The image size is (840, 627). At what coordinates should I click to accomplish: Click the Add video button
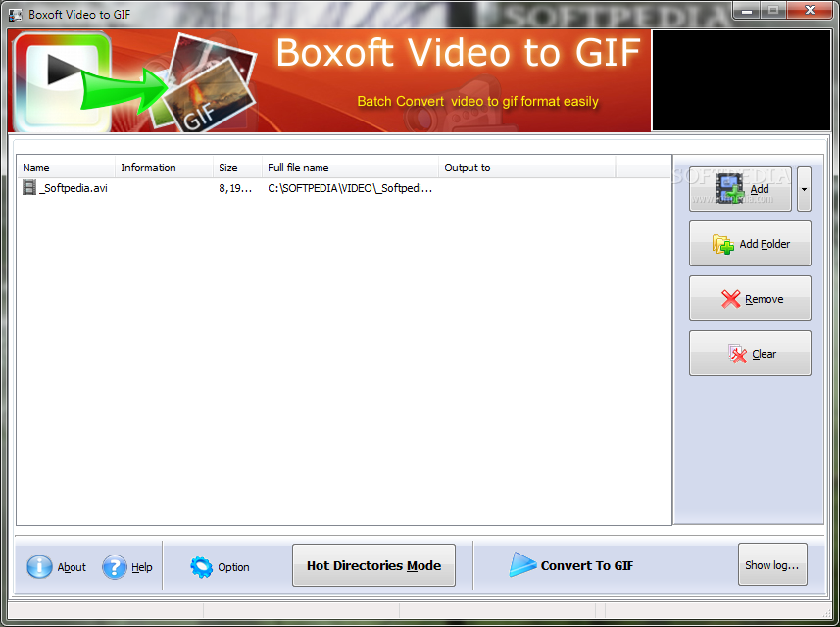click(x=740, y=188)
